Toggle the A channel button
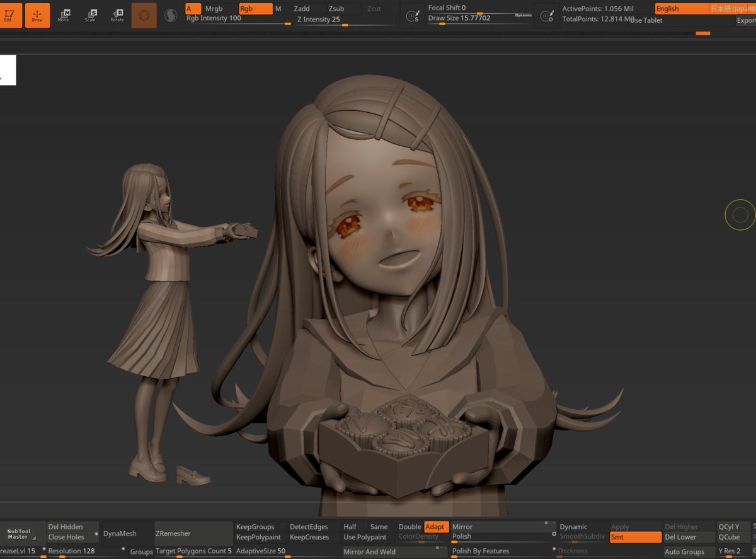 (x=193, y=9)
